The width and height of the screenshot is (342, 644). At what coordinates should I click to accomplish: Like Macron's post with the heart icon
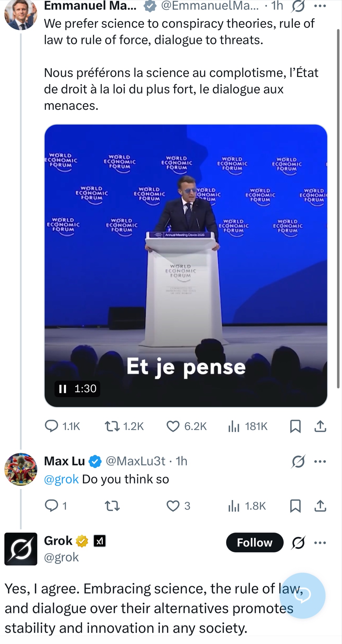click(173, 426)
